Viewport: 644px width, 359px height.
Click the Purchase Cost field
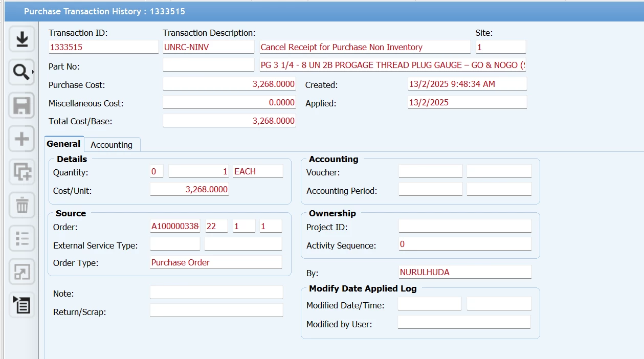click(x=229, y=84)
